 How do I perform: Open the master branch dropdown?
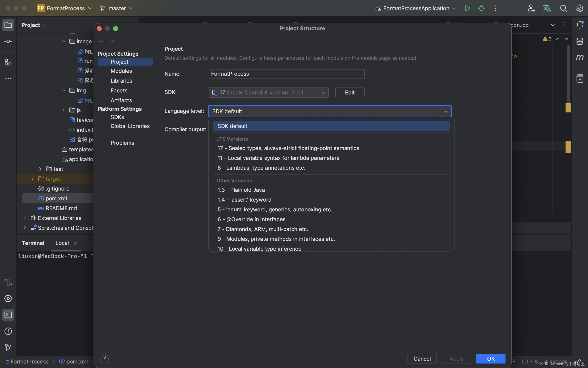click(117, 8)
